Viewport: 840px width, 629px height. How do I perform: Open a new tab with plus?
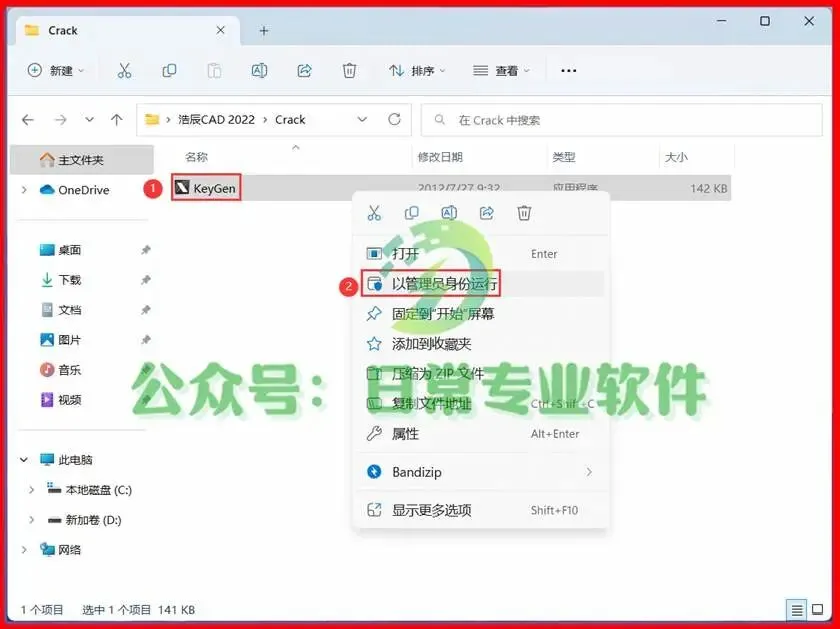pyautogui.click(x=264, y=31)
